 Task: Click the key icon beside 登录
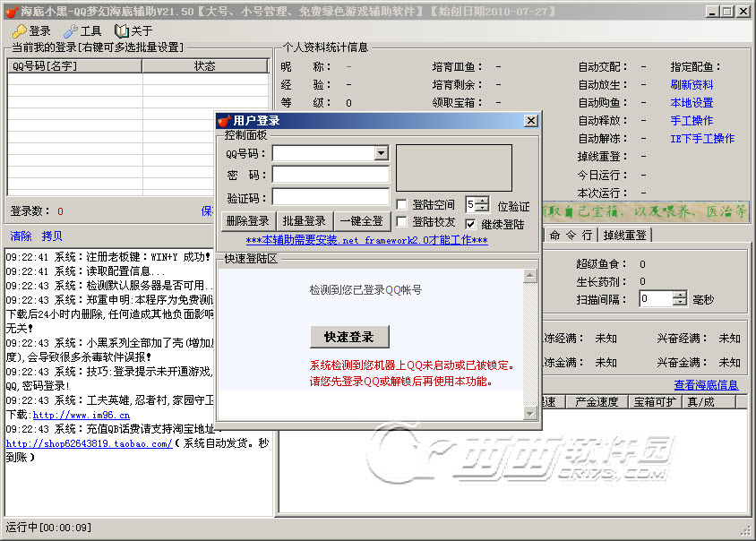20,31
